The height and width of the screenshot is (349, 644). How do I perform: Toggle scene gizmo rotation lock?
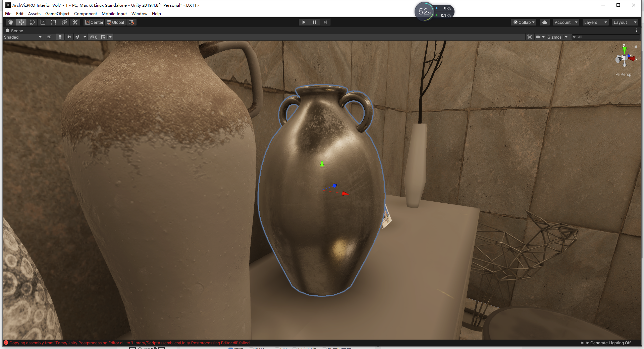(x=636, y=47)
